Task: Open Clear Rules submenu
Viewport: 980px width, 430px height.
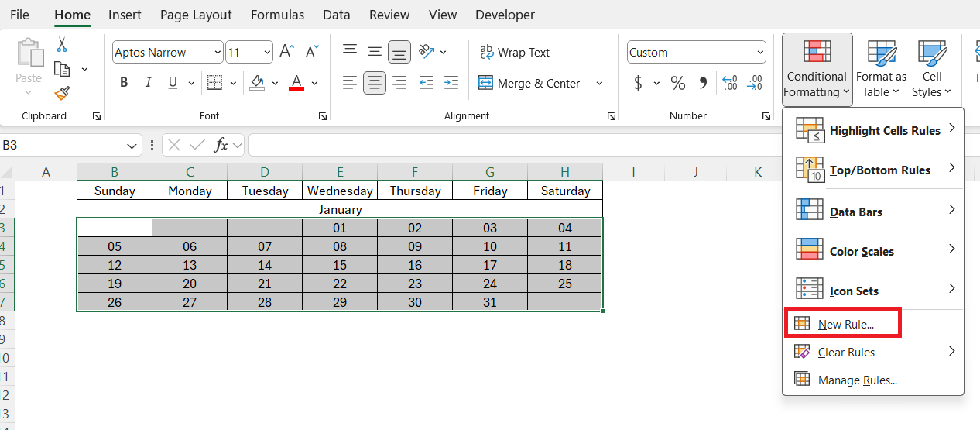Action: [x=873, y=352]
